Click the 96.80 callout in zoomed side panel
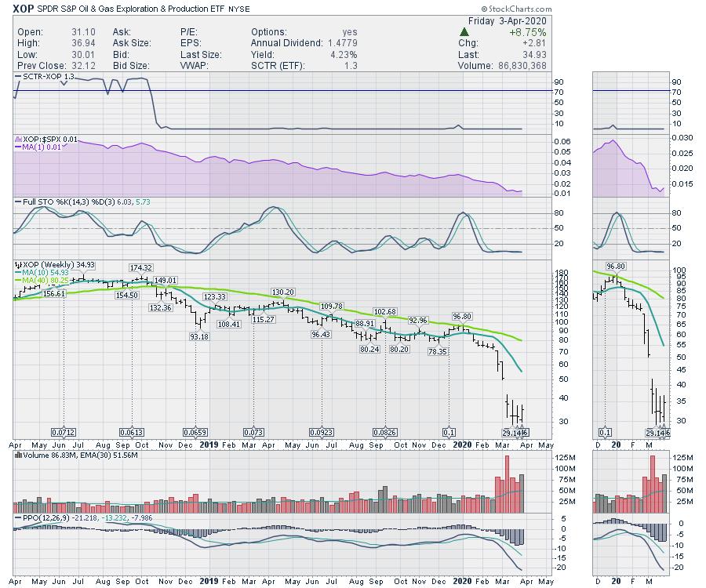 point(617,268)
